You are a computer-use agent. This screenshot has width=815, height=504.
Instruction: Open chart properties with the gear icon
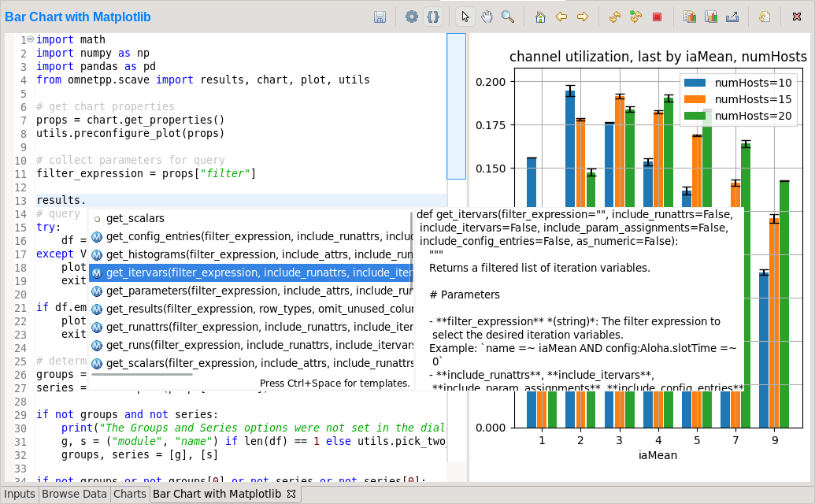pyautogui.click(x=412, y=17)
